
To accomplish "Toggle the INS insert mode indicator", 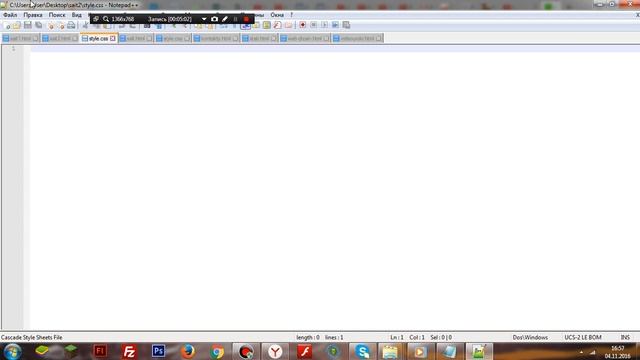I will (625, 338).
